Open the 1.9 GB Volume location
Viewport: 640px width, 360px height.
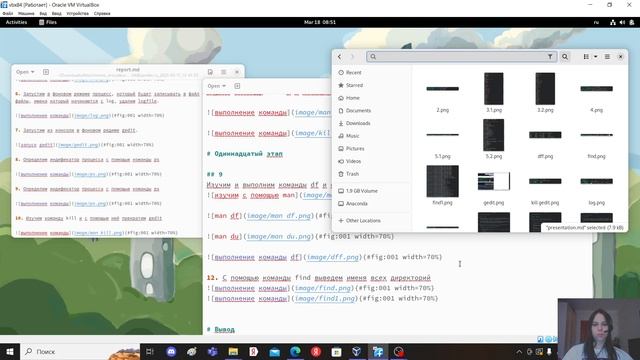(x=362, y=191)
